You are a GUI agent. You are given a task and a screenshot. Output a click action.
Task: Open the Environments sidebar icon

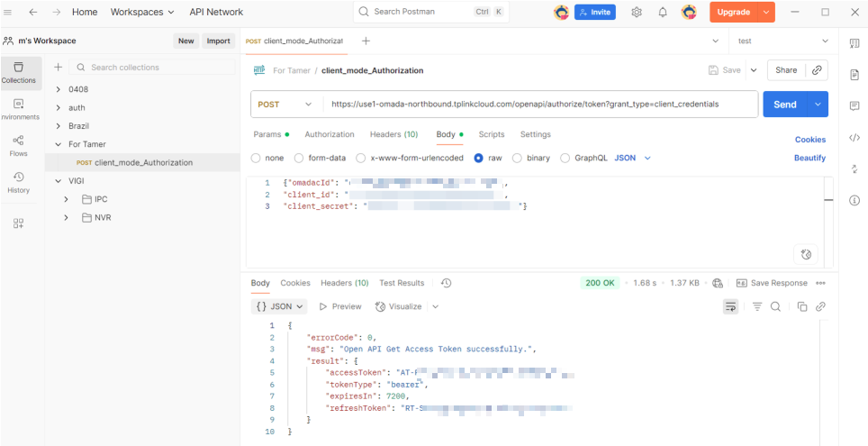(19, 109)
